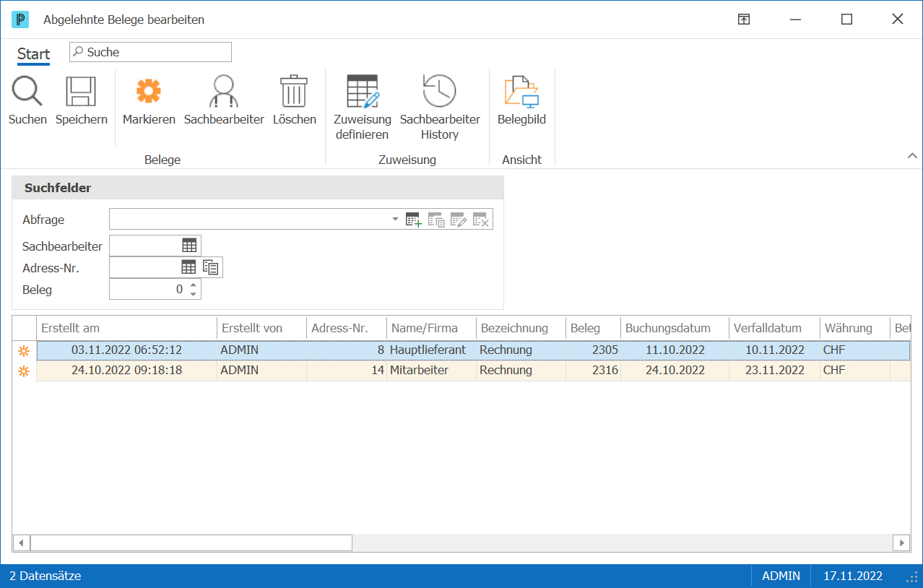The image size is (923, 588).
Task: Open the lookup grid icon in the Adress-Nr. field
Action: [188, 267]
